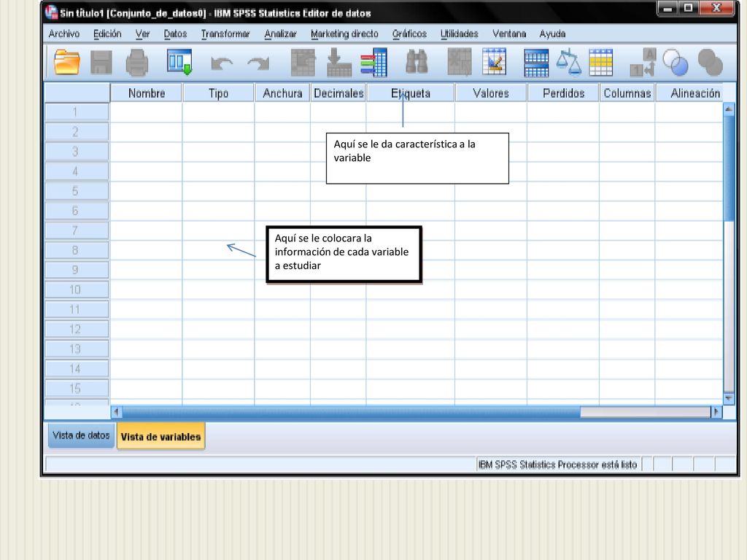Click the Insert cases icon
Screen dimensions: 747x560
point(460,63)
